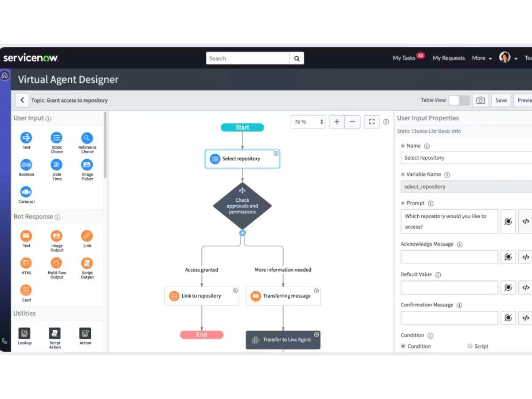
Task: Click the search magnifier button
Action: tap(297, 59)
